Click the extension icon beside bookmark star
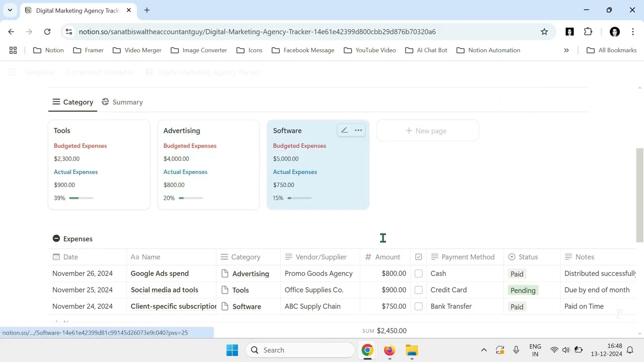644x362 pixels. point(570,32)
